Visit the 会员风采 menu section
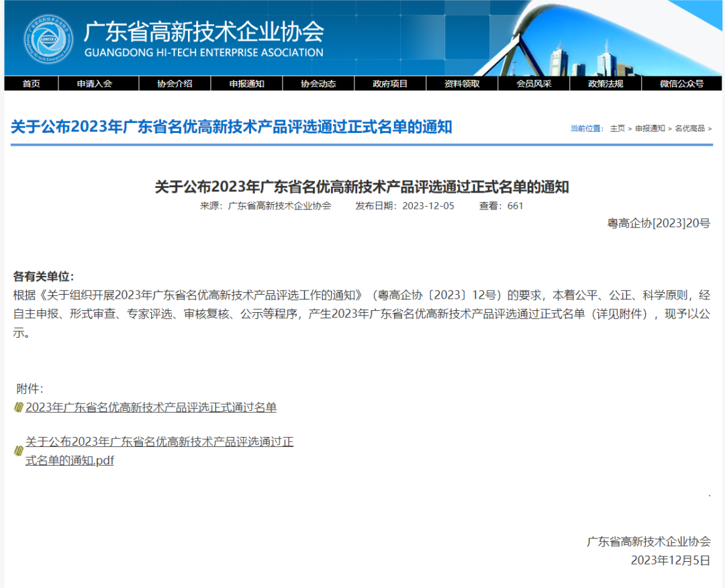This screenshot has width=725, height=588. pos(534,84)
